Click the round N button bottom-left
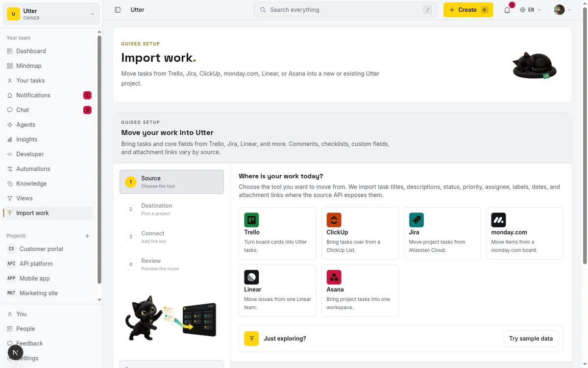588x368 pixels. [x=15, y=352]
